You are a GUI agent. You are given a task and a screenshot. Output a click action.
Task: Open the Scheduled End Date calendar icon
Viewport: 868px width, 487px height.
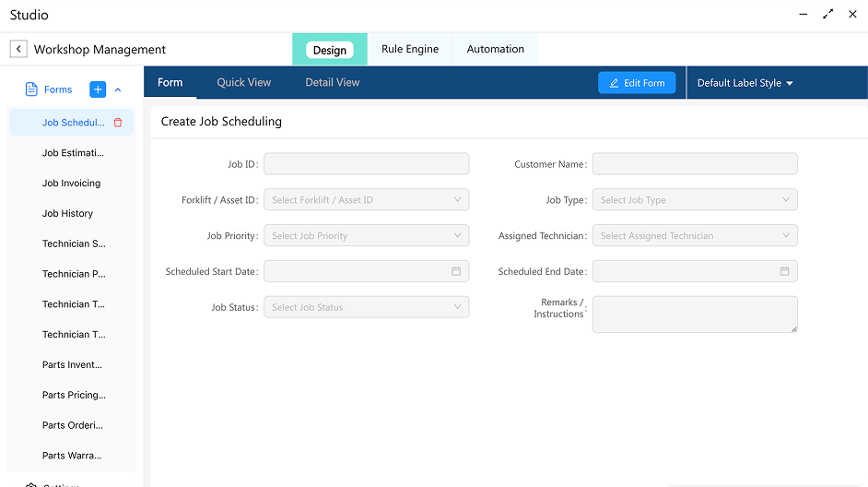point(785,271)
